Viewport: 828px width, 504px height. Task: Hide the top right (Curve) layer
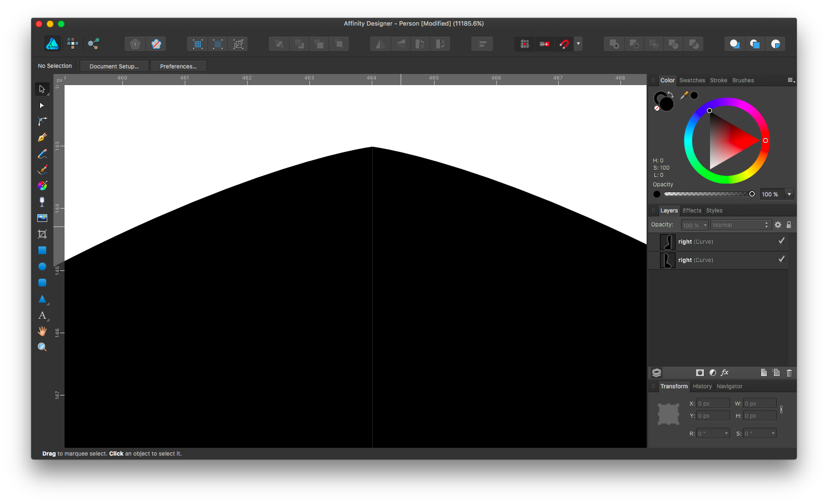(781, 241)
